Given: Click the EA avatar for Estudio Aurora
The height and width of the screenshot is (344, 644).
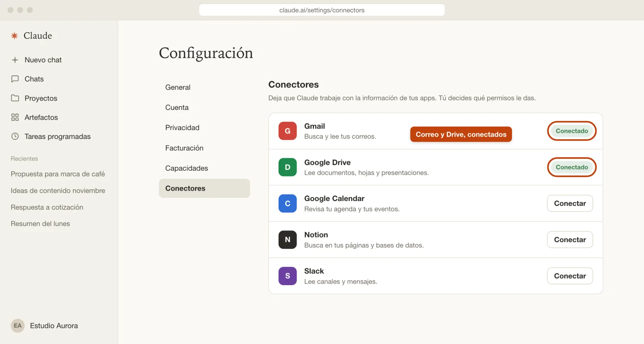Looking at the screenshot, I should (18, 325).
